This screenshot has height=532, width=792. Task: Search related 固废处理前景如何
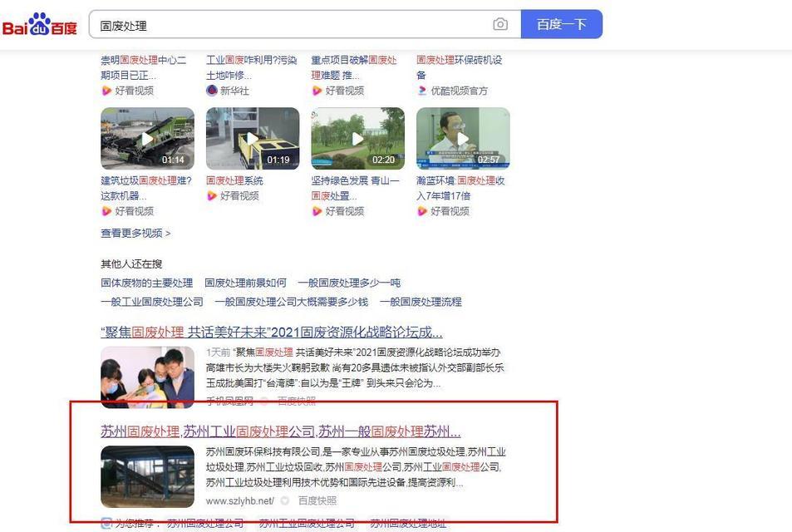click(245, 283)
